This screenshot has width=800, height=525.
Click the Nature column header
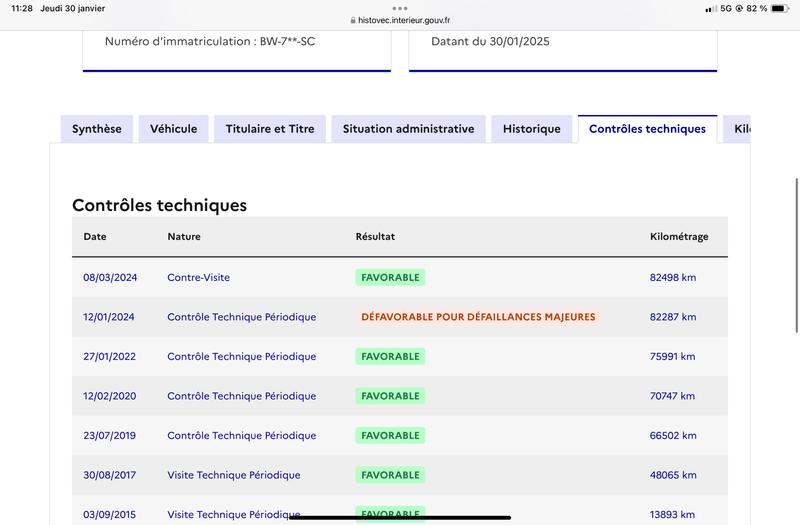pyautogui.click(x=184, y=237)
